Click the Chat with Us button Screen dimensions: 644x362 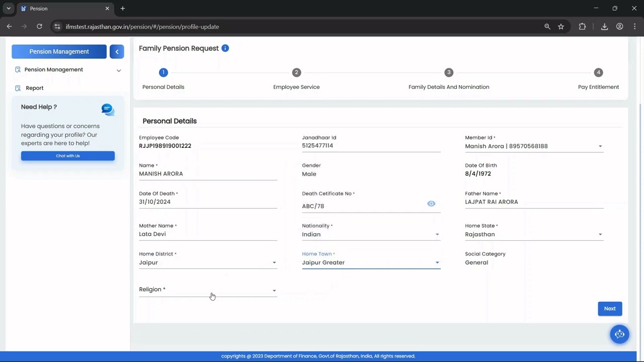(x=68, y=156)
